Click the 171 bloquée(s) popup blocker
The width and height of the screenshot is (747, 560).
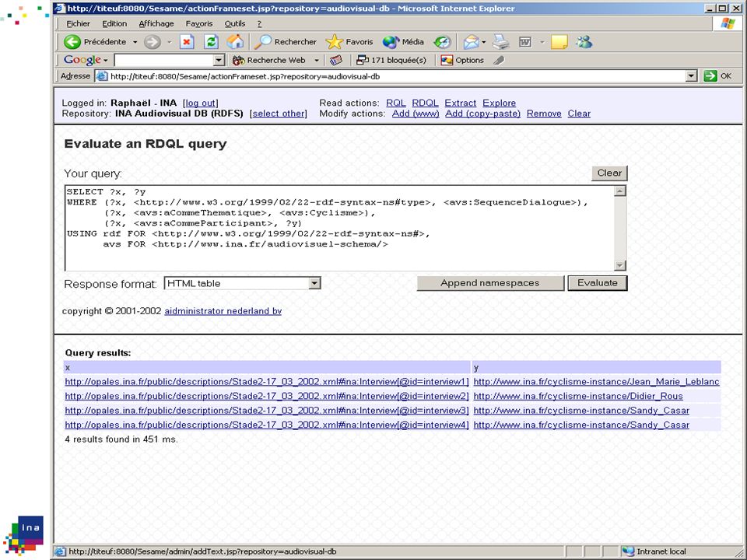pyautogui.click(x=391, y=60)
